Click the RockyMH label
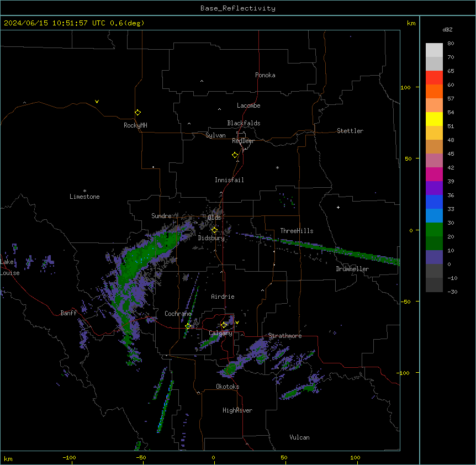The height and width of the screenshot is (465, 476). coord(135,125)
